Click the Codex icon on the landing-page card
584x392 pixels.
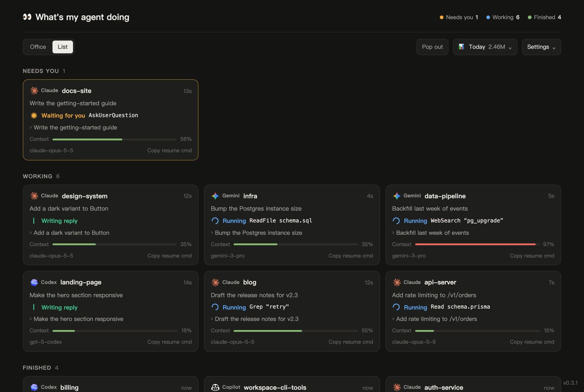pyautogui.click(x=34, y=282)
